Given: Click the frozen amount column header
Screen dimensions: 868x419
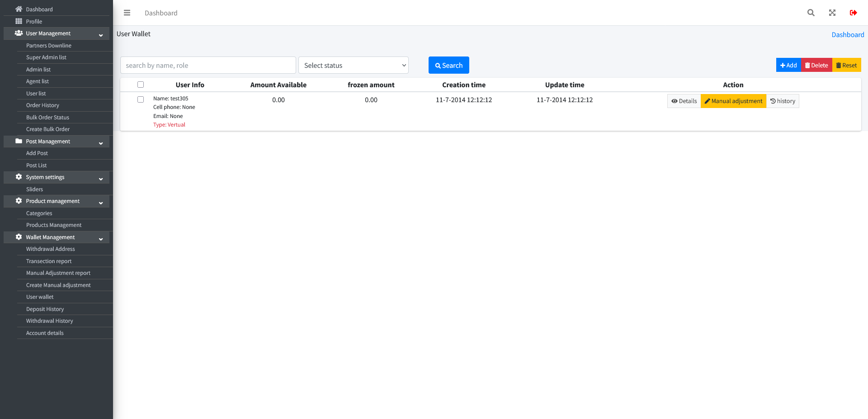Looking at the screenshot, I should [371, 85].
